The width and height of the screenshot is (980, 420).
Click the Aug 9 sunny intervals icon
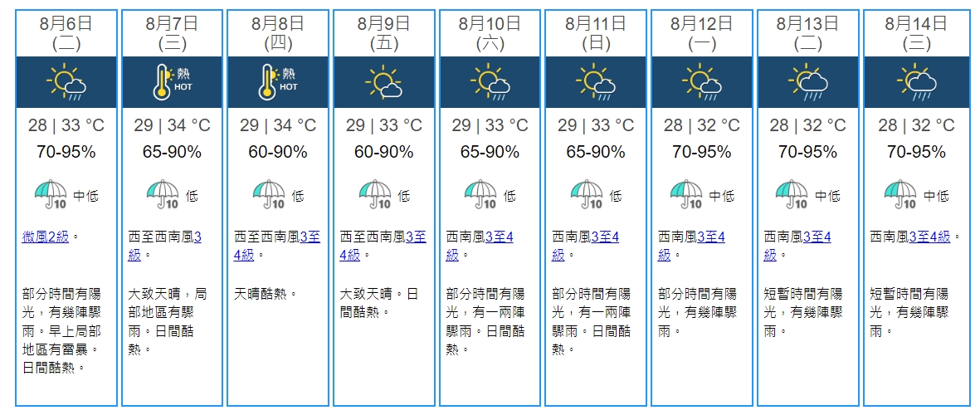tap(384, 82)
